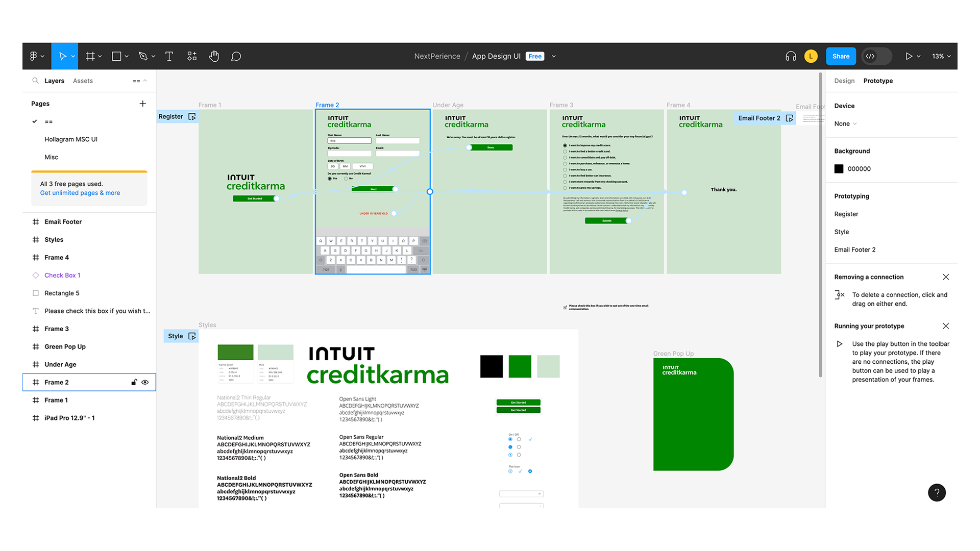The height and width of the screenshot is (551, 980).
Task: Select the Text tool
Action: click(x=169, y=56)
